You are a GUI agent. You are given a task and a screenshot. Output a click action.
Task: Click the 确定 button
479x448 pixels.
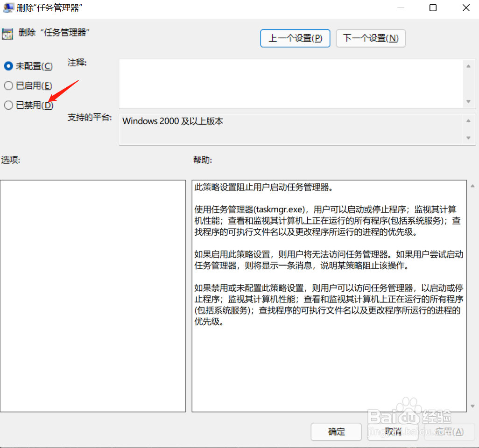336,432
